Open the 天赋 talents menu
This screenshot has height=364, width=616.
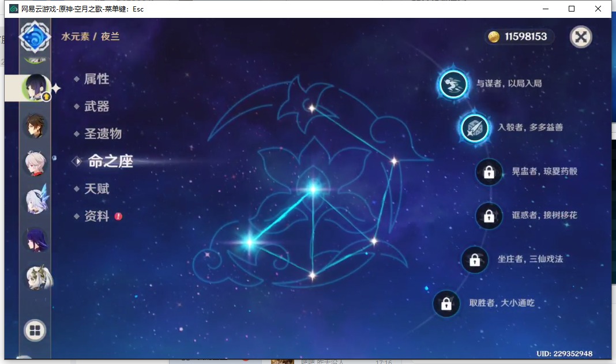click(97, 189)
